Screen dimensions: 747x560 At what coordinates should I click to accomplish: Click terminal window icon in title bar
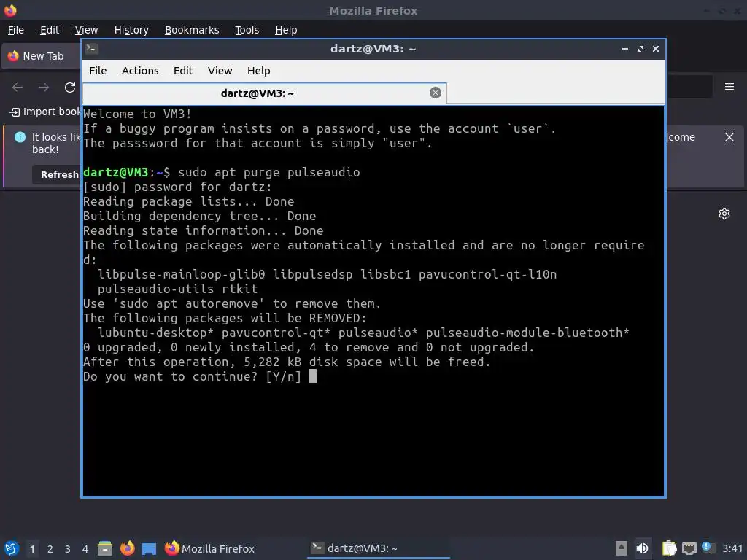pyautogui.click(x=92, y=49)
